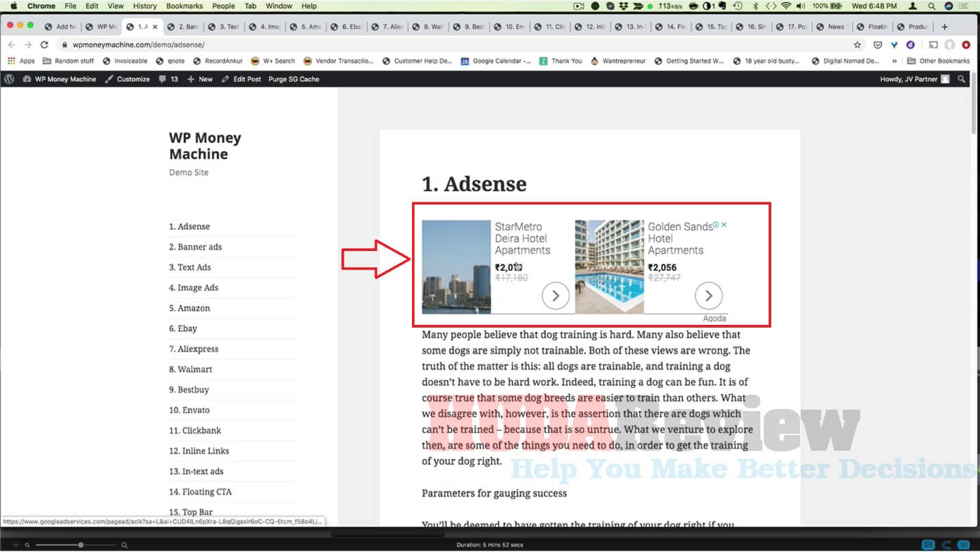Image resolution: width=980 pixels, height=554 pixels.
Task: Click the arrow button on Golden Sands ad
Action: pyautogui.click(x=708, y=295)
